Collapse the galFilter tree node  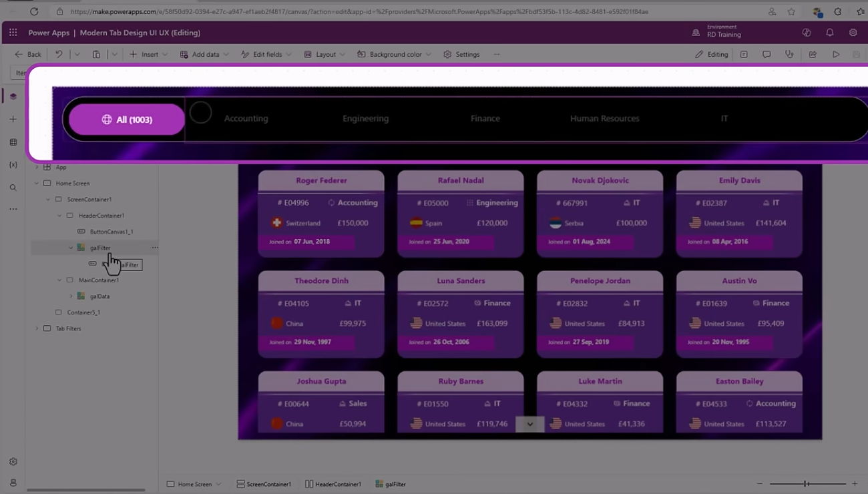click(x=71, y=248)
